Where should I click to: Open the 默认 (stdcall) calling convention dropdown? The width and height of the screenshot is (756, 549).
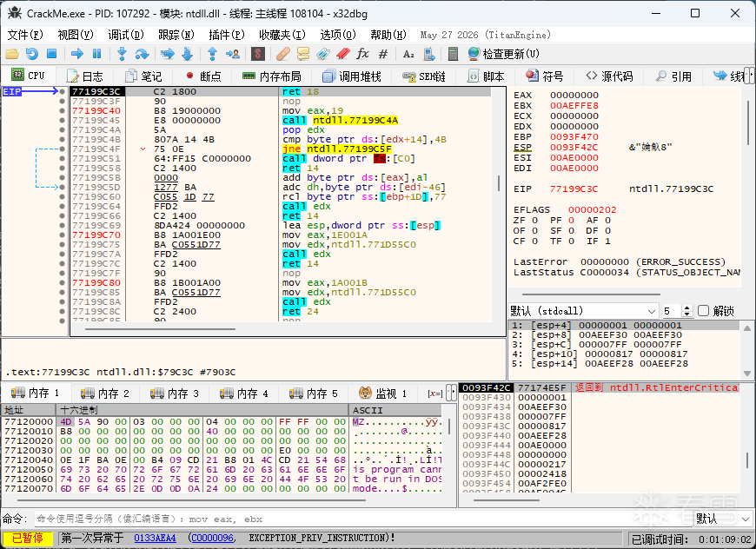pos(583,311)
